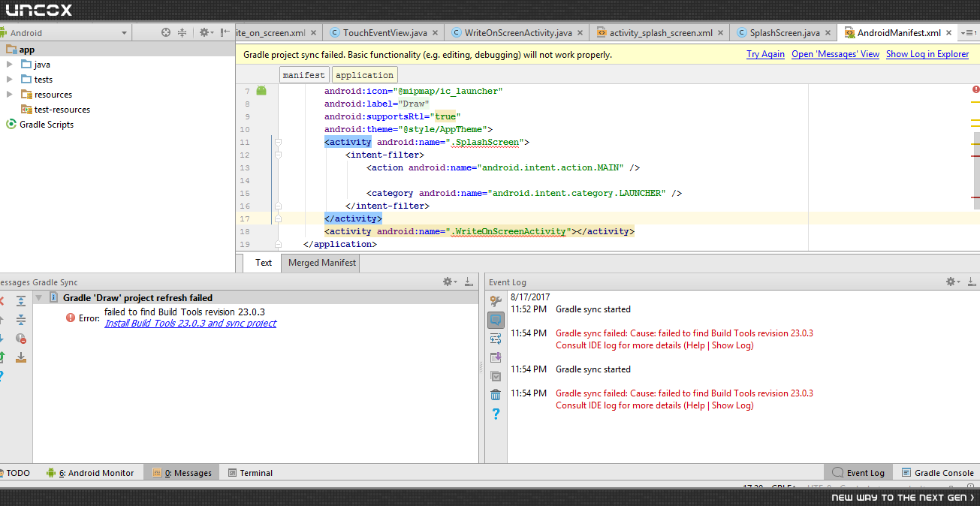980x506 pixels.
Task: Click the green Android gutter icon on line 7
Action: click(x=261, y=90)
